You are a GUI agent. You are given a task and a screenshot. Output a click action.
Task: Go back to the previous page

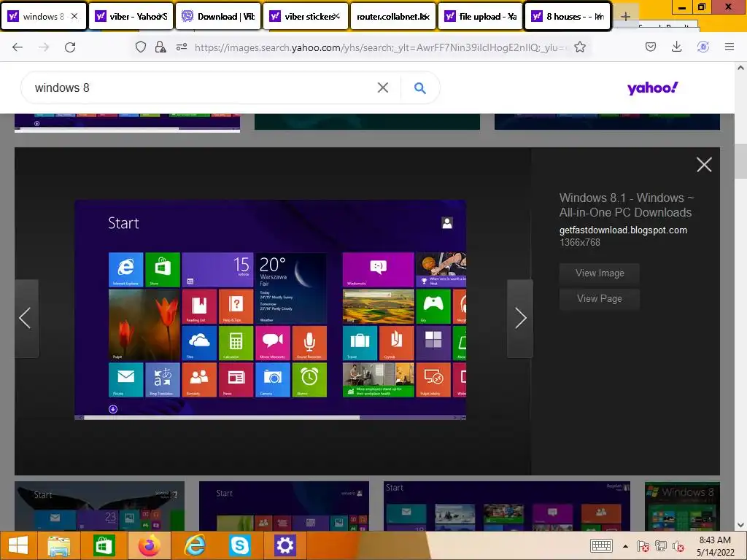18,47
